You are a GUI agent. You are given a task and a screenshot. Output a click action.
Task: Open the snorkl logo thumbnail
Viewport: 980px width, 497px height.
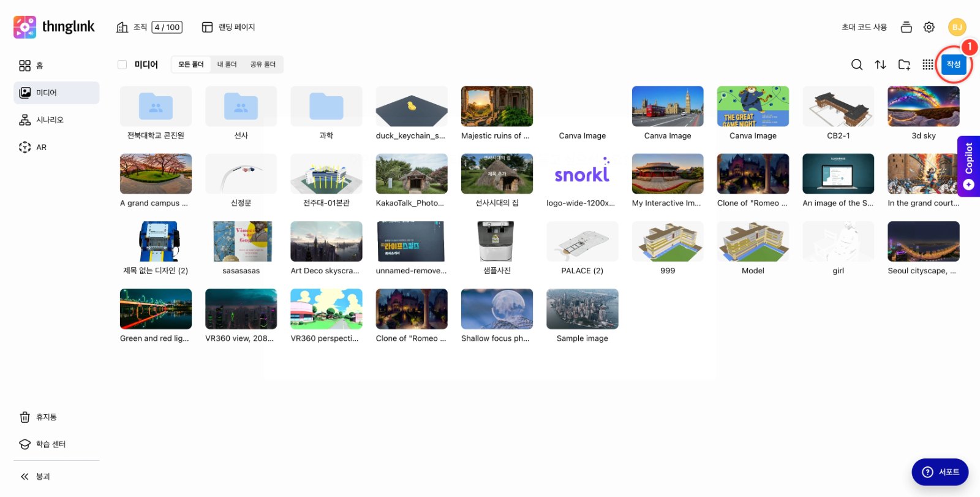[x=582, y=174]
